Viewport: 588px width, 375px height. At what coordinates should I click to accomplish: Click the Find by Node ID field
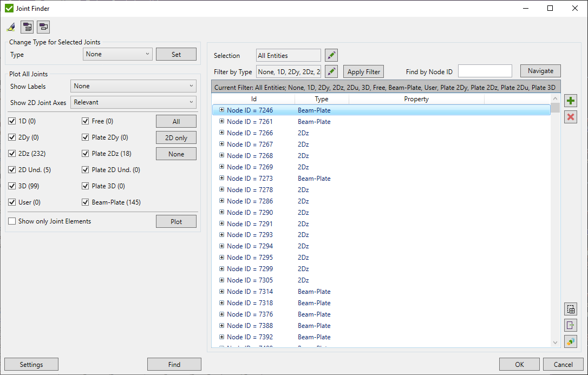tap(485, 71)
